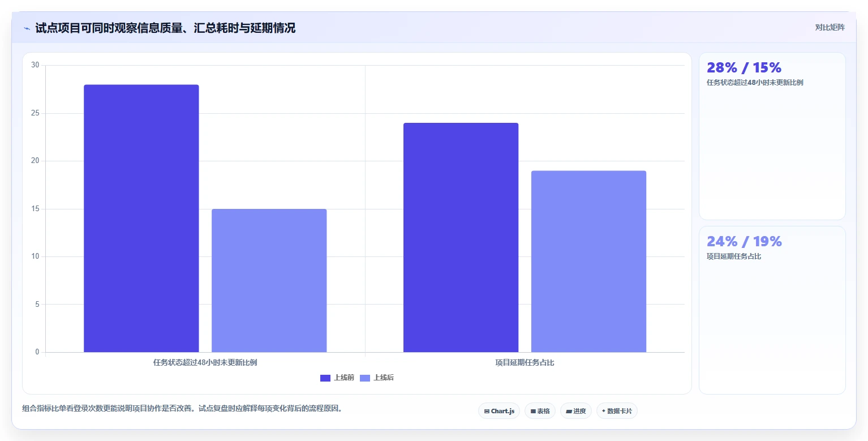The image size is (868, 441).
Task: Click the footnote starting with 组合指标比单看登录次数
Action: pos(182,408)
